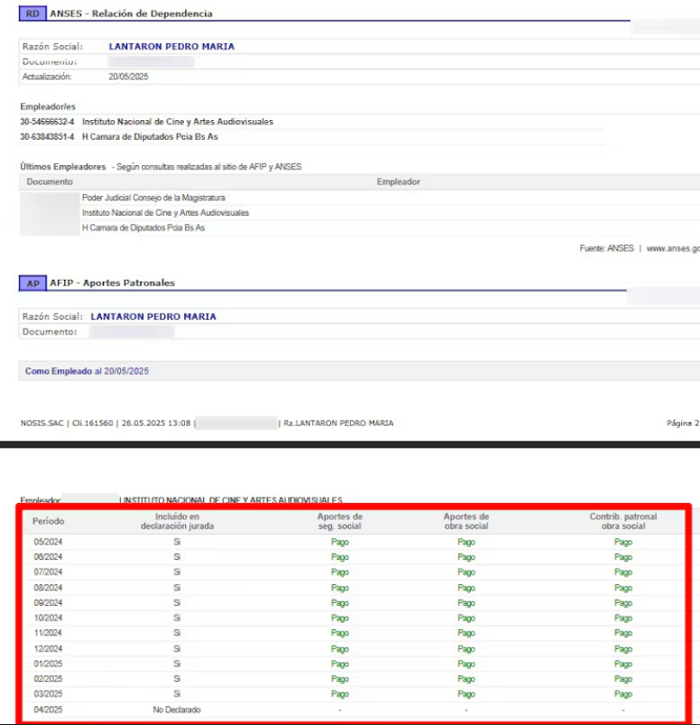Click the Como Empleado al 20/05/2025 bar

click(x=359, y=371)
